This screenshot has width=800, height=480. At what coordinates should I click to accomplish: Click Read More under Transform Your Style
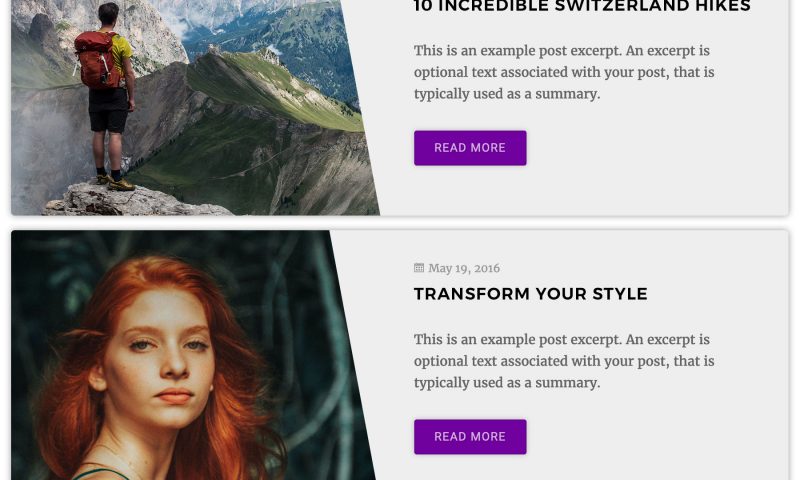click(x=470, y=437)
